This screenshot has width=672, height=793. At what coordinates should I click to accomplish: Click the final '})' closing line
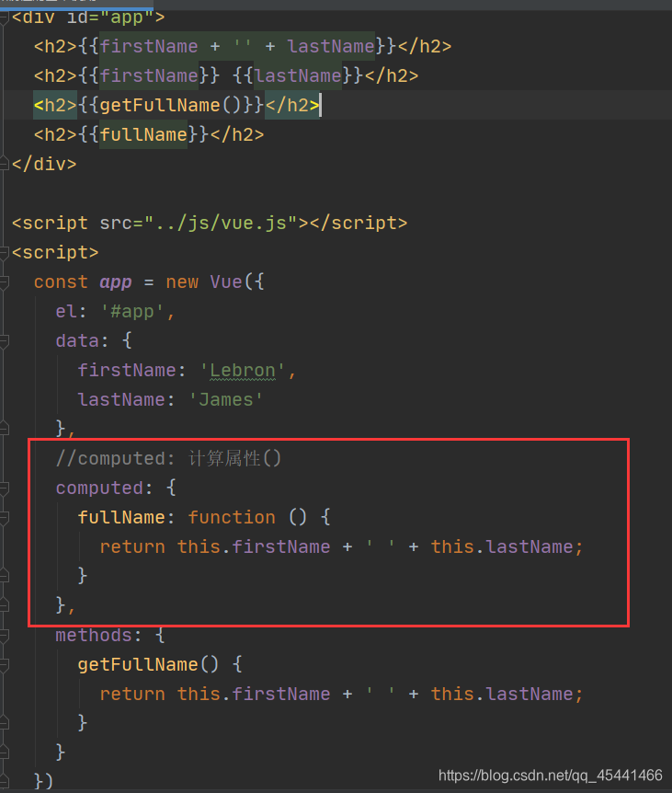tap(43, 781)
